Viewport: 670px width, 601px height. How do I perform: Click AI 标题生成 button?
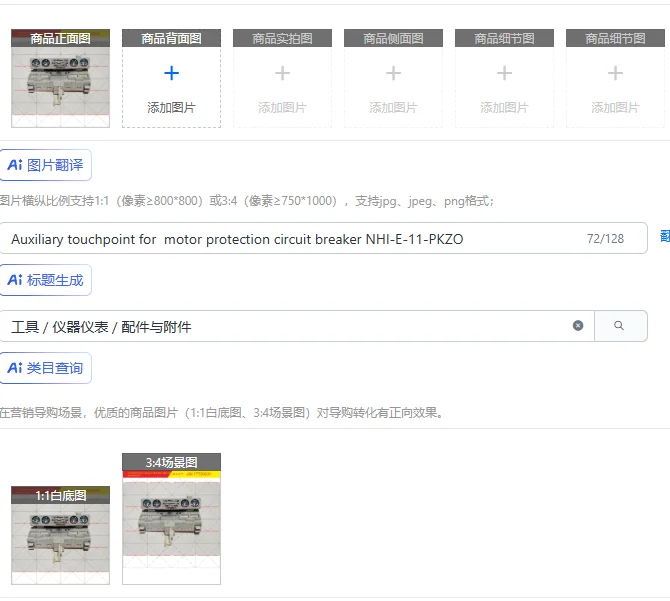point(45,280)
